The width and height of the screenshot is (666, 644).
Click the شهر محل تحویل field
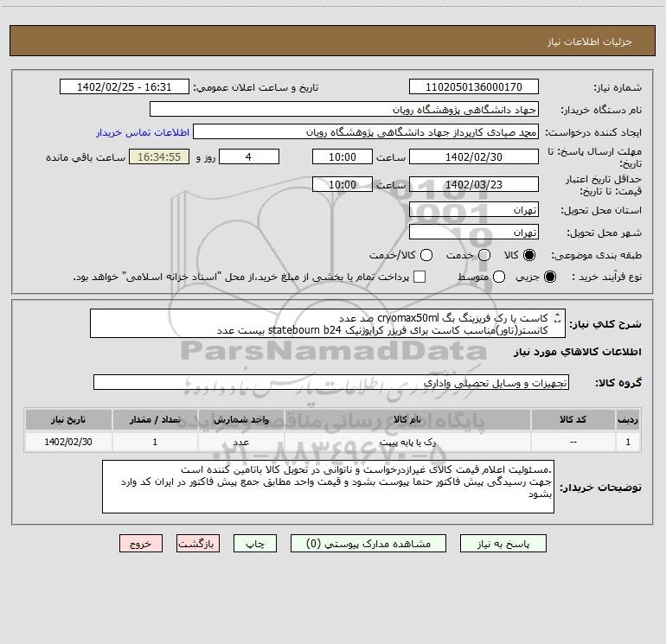click(474, 233)
